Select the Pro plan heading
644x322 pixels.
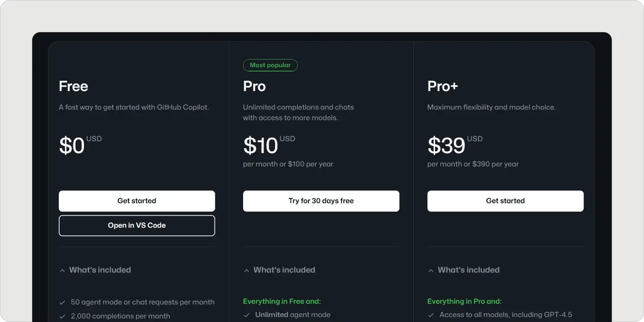point(254,86)
